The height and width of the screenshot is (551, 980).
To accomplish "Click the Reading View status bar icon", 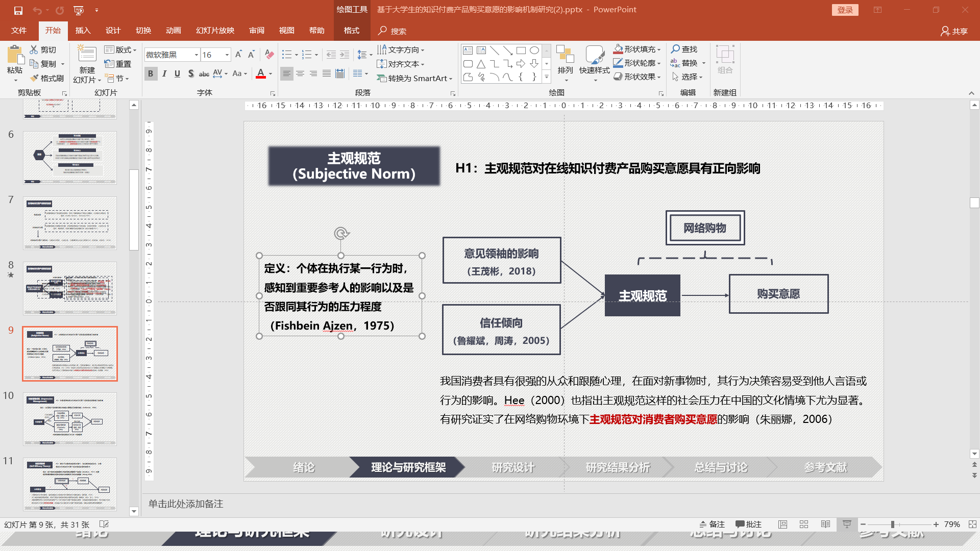I will 825,524.
